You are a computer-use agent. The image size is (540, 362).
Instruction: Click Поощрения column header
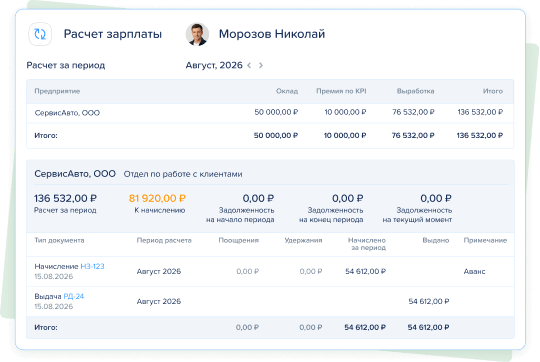(x=239, y=240)
